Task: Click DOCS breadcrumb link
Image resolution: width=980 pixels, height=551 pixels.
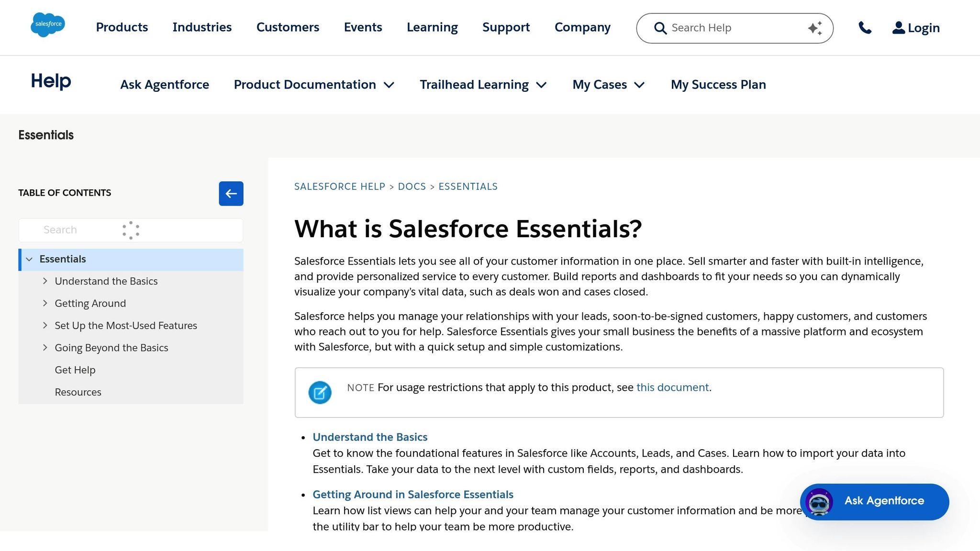Action: click(x=412, y=187)
